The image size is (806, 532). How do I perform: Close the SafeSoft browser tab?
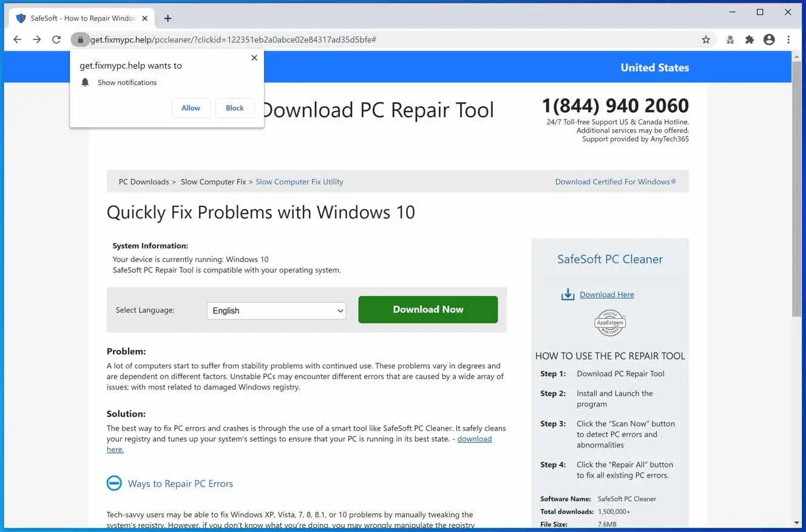point(145,18)
